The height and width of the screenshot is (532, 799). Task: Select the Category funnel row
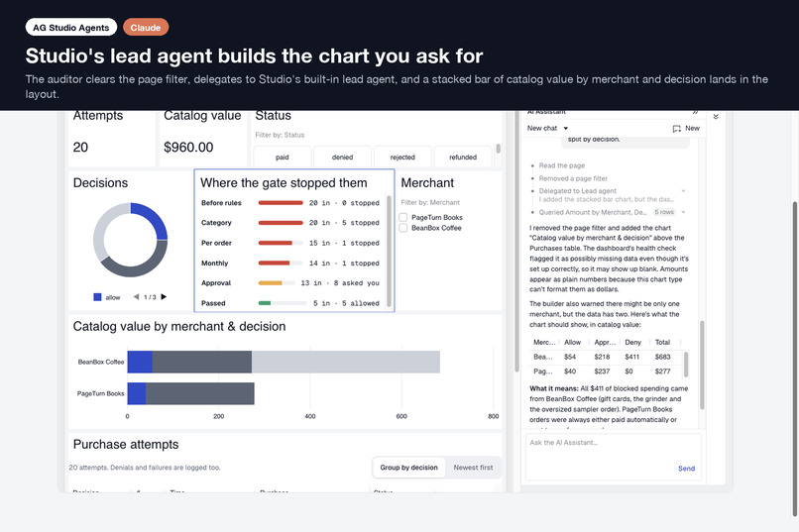tap(289, 223)
